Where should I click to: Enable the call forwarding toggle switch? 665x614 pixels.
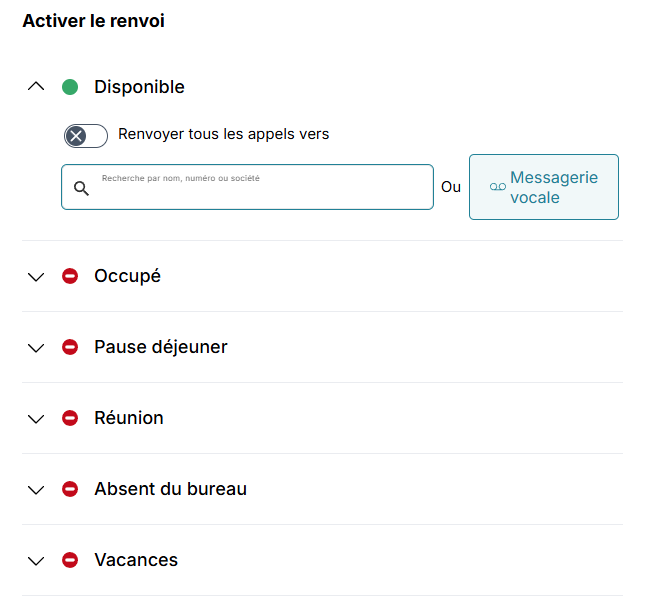click(86, 136)
